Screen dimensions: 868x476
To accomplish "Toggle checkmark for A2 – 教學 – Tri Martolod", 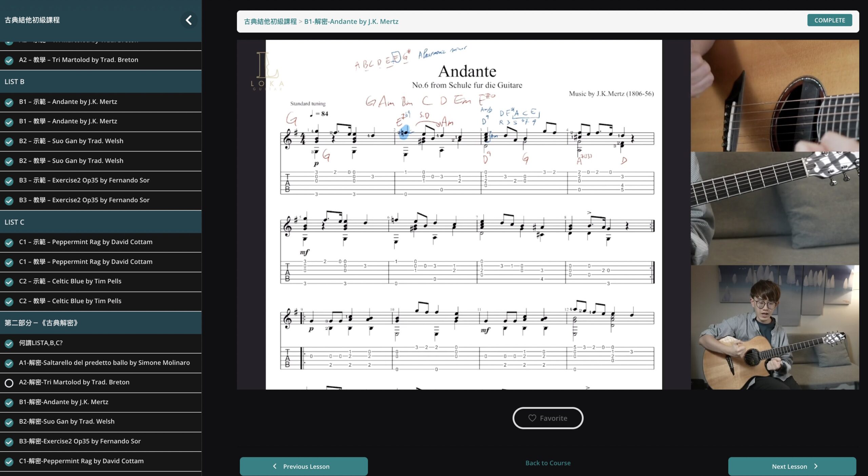I will [x=9, y=60].
